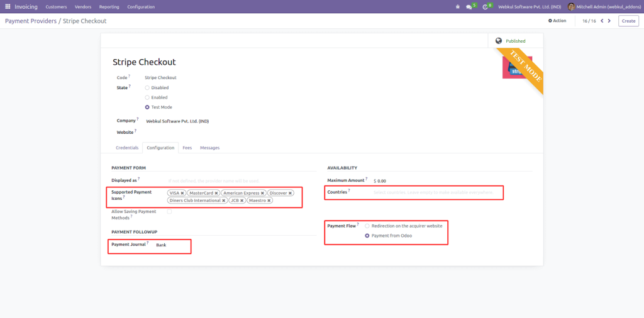Click the Code value Stripe Checkout

coord(160,77)
